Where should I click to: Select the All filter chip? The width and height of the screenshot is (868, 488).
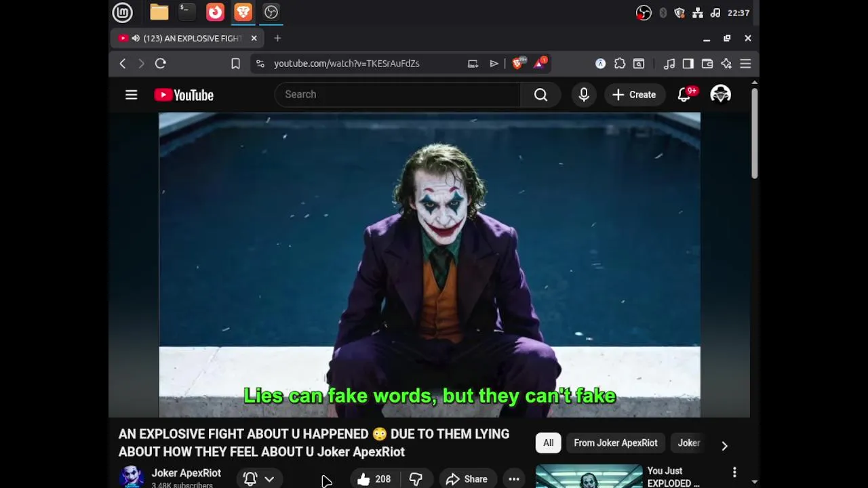point(548,443)
